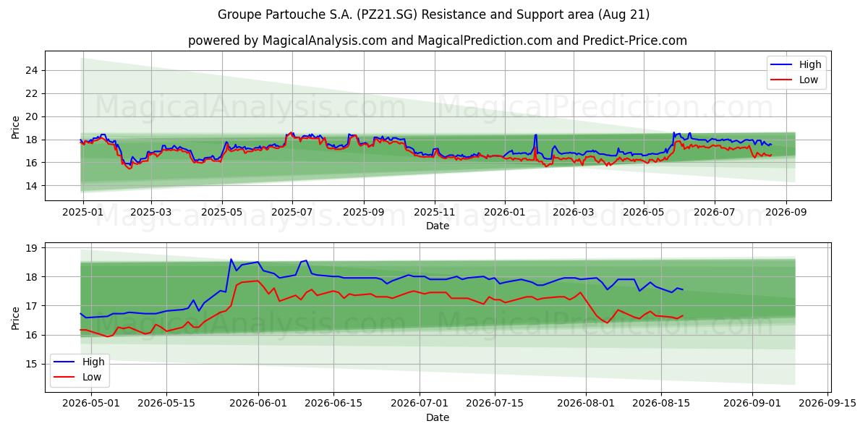This screenshot has width=868, height=434.
Task: Click the blue High line peak near 2026-05-27 in bottom chart
Action: click(231, 259)
